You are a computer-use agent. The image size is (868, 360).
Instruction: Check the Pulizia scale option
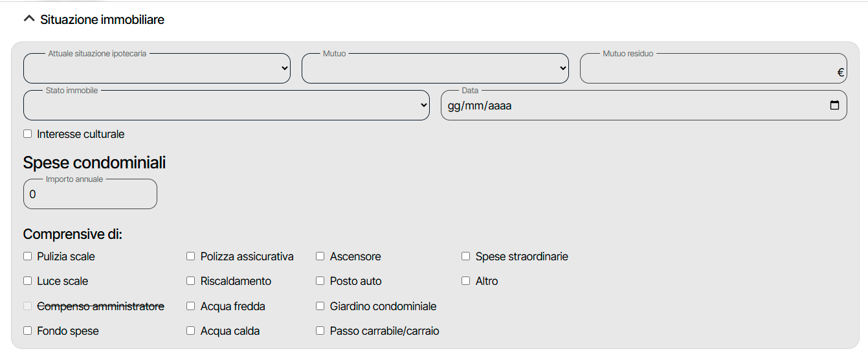pyautogui.click(x=27, y=256)
